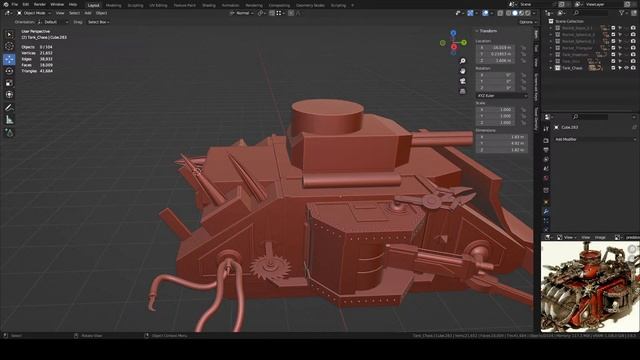
Task: Switch viewport shading to Rendered
Action: [528, 13]
